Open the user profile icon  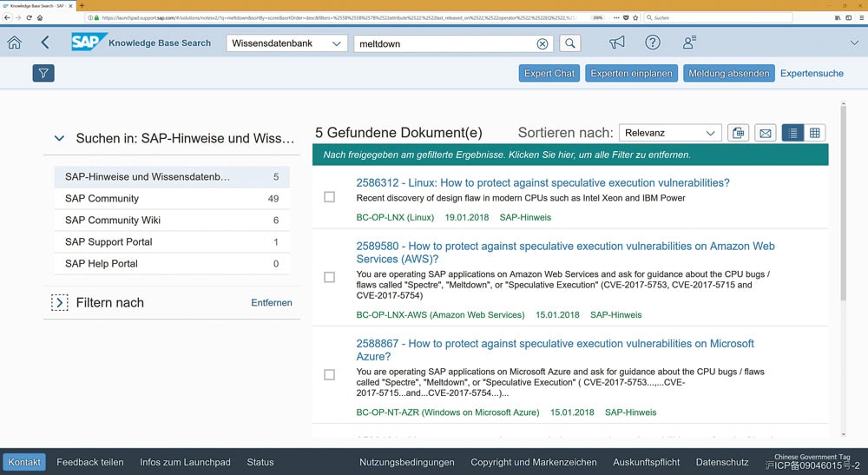click(689, 43)
